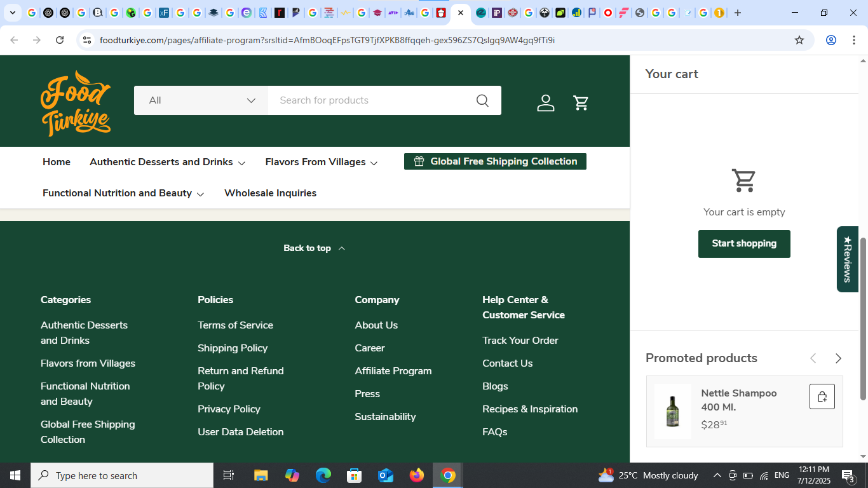Open Wholesale Inquiries menu item
This screenshot has height=488, width=868.
270,193
